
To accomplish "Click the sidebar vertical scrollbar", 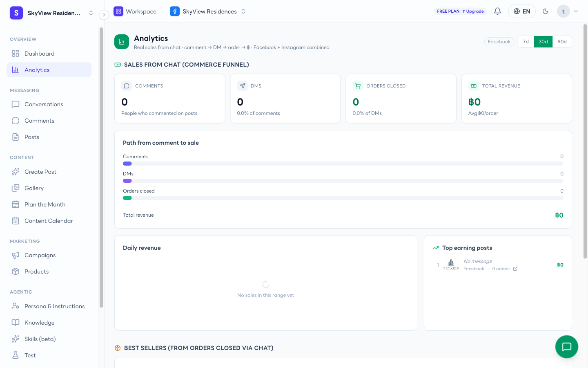I will (x=101, y=168).
